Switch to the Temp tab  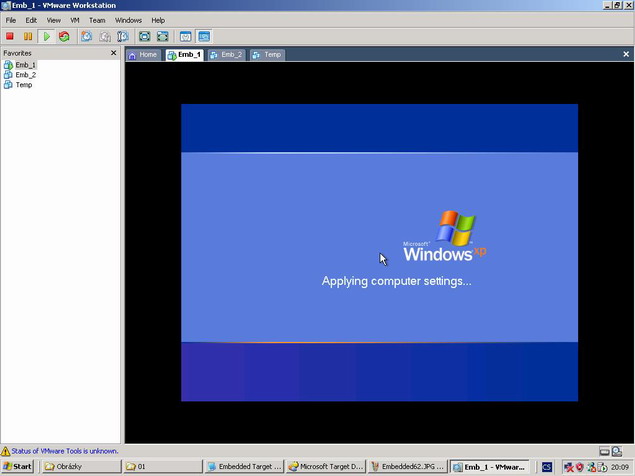tap(267, 55)
